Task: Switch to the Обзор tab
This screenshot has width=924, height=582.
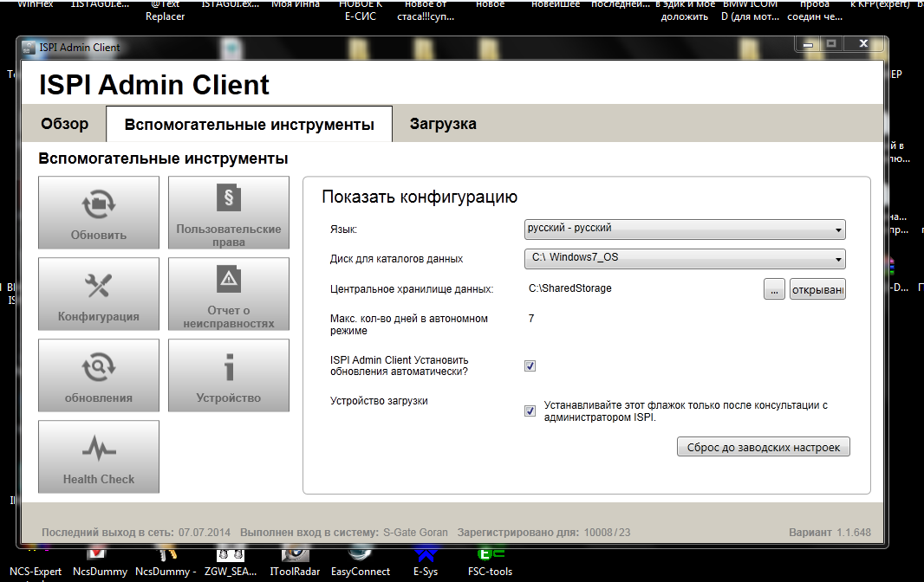Action: pos(64,124)
